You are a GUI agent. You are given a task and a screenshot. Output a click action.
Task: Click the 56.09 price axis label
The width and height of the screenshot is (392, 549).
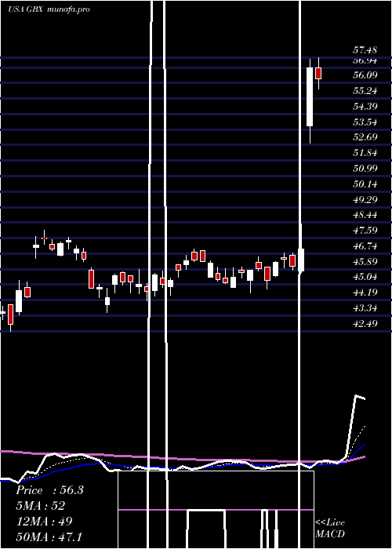tap(365, 75)
